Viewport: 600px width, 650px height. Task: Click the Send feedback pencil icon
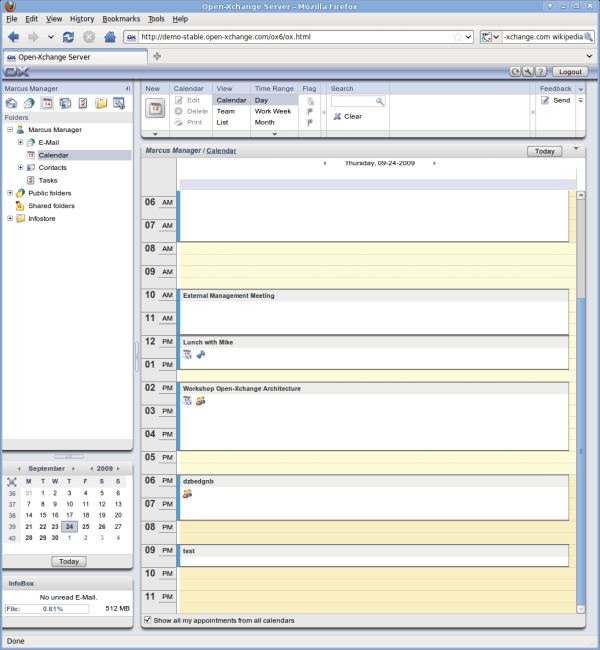[545, 100]
